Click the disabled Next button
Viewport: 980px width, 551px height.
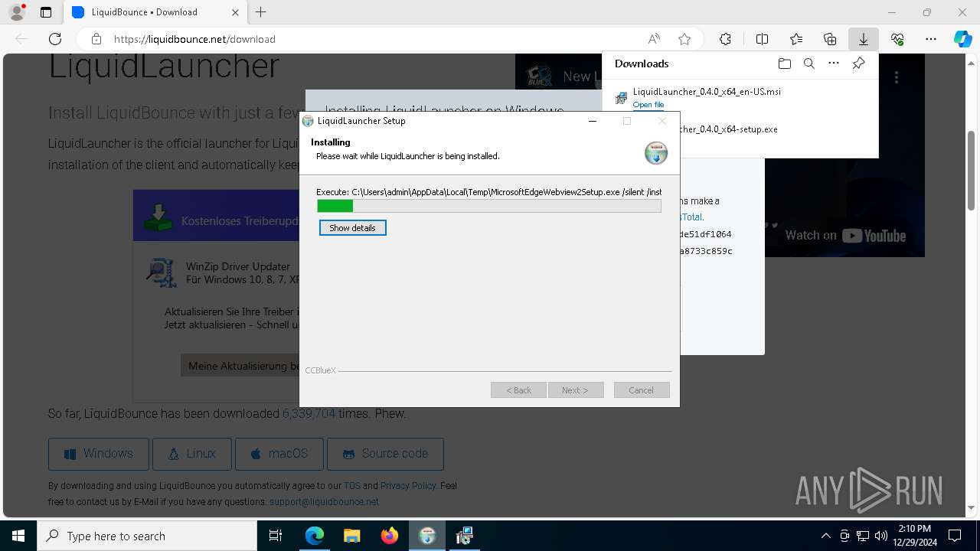[576, 390]
